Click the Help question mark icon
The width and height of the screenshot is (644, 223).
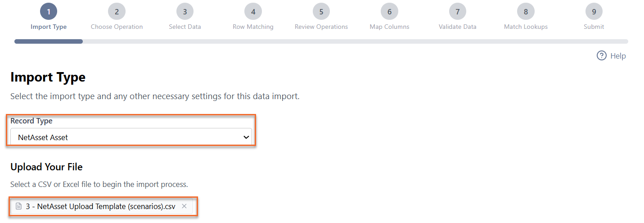602,56
